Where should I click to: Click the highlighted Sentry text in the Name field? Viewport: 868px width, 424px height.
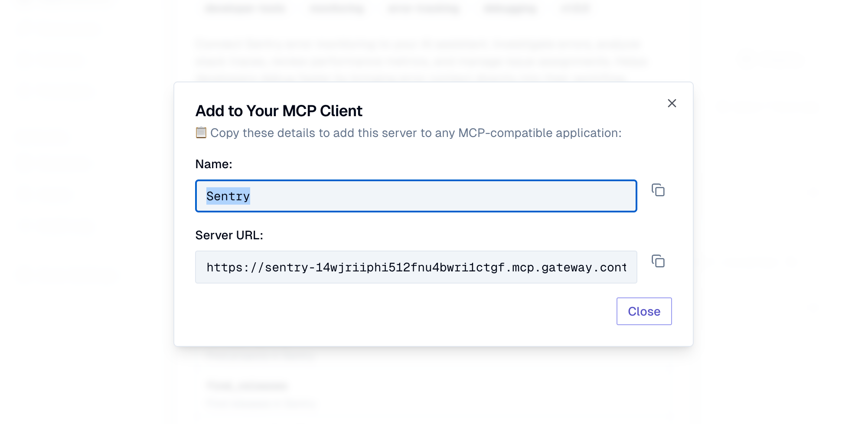click(x=228, y=196)
